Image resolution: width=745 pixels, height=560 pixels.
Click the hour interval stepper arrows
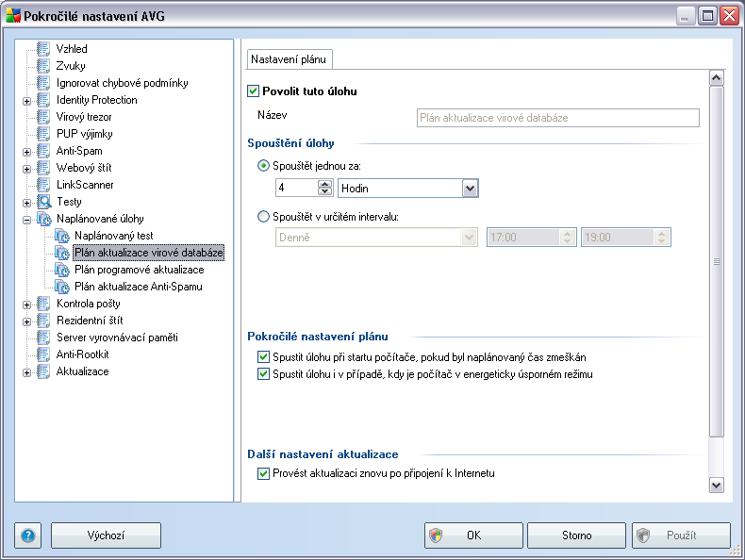(325, 189)
